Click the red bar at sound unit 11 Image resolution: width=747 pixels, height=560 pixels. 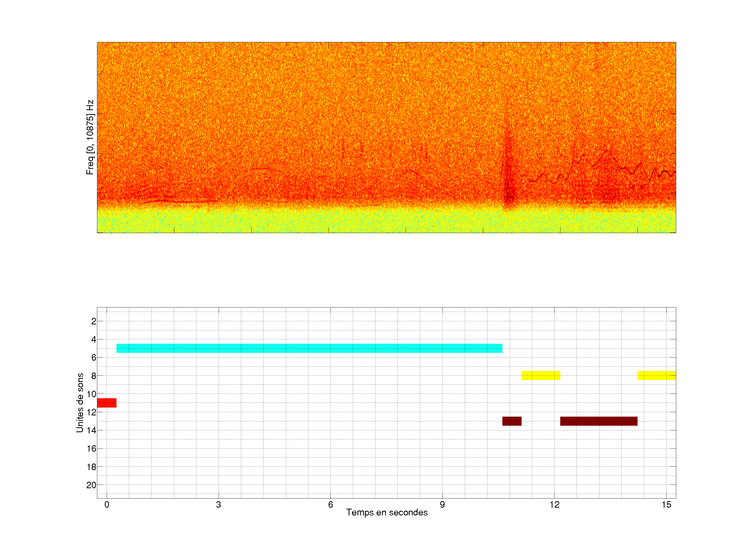pyautogui.click(x=107, y=403)
